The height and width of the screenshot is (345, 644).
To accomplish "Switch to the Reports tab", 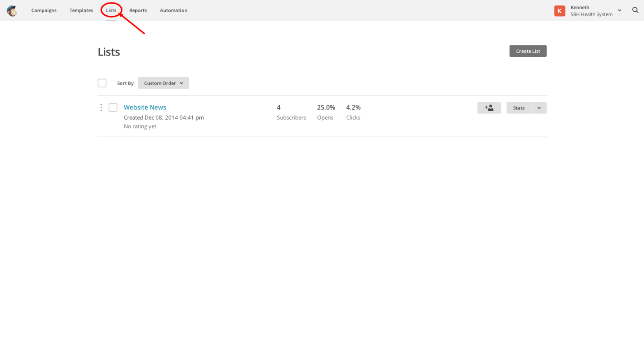I will tap(138, 10).
